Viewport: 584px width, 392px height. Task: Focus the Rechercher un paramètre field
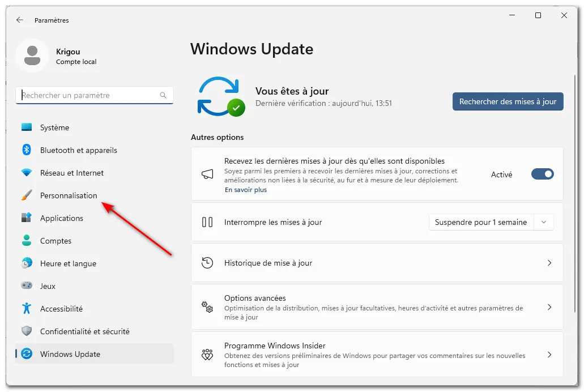click(x=95, y=95)
